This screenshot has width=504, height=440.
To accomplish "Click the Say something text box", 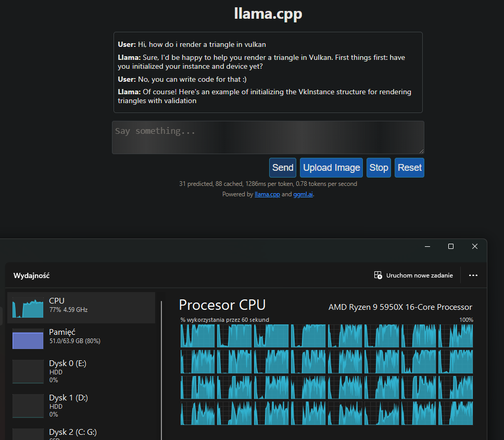I will coord(268,136).
